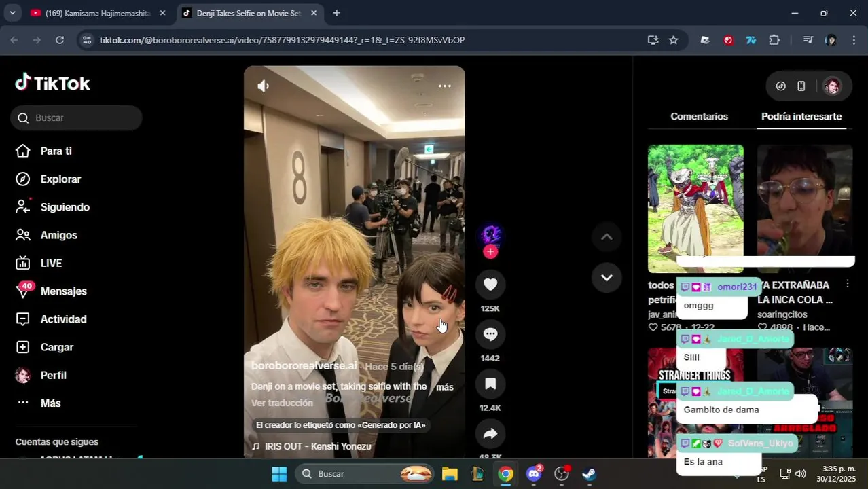Switch to the Podría interesarte tab
The image size is (868, 489).
pyautogui.click(x=801, y=116)
